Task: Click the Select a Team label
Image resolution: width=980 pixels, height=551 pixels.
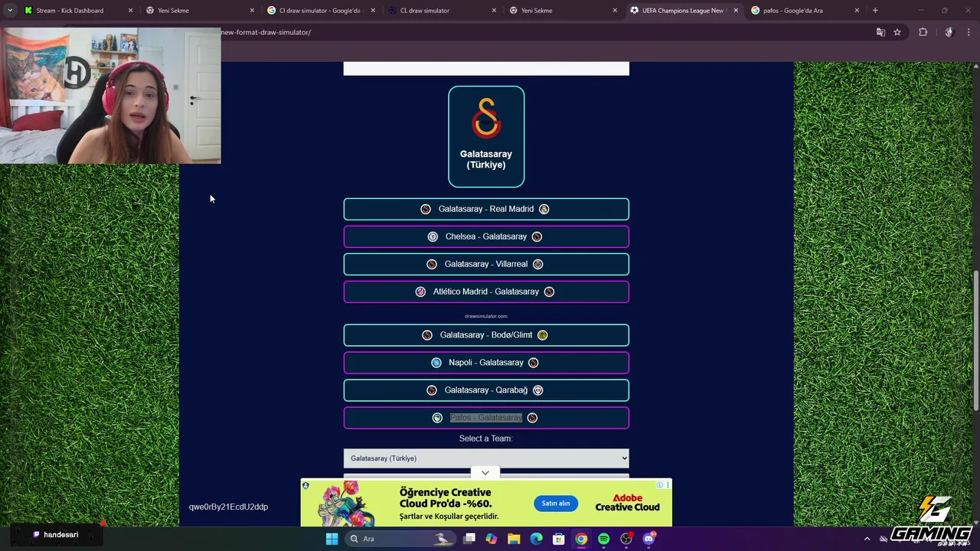Action: (x=485, y=439)
